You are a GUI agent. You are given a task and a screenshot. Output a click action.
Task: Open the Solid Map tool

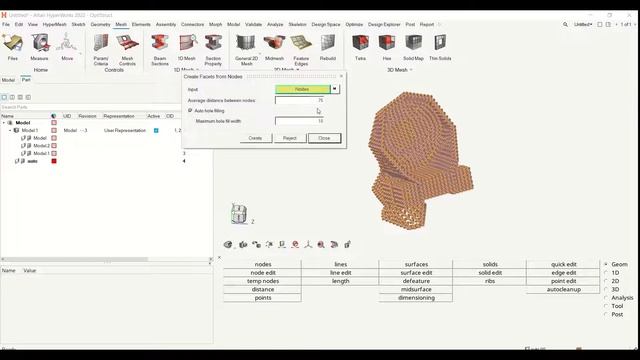point(413,47)
